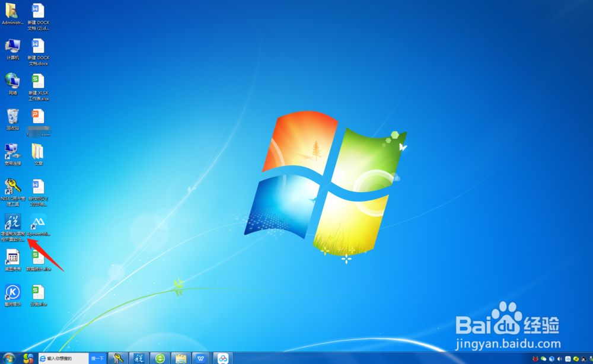
Task: Open the Baidu Netdisk taskbar icon
Action: tap(223, 358)
